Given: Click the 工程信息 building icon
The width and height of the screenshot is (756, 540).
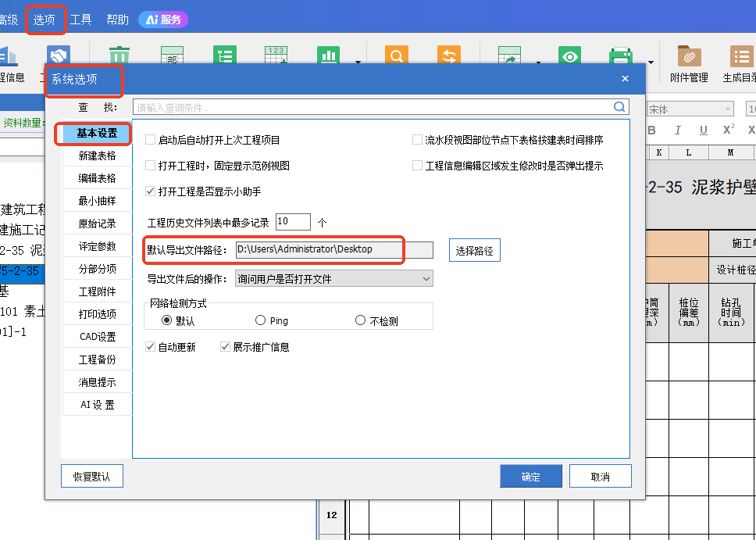Looking at the screenshot, I should 9,56.
